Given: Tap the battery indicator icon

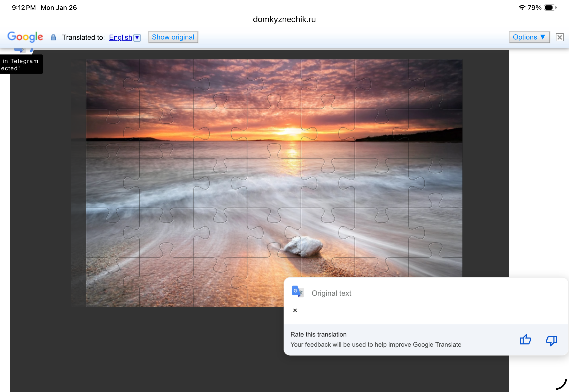Looking at the screenshot, I should point(550,8).
